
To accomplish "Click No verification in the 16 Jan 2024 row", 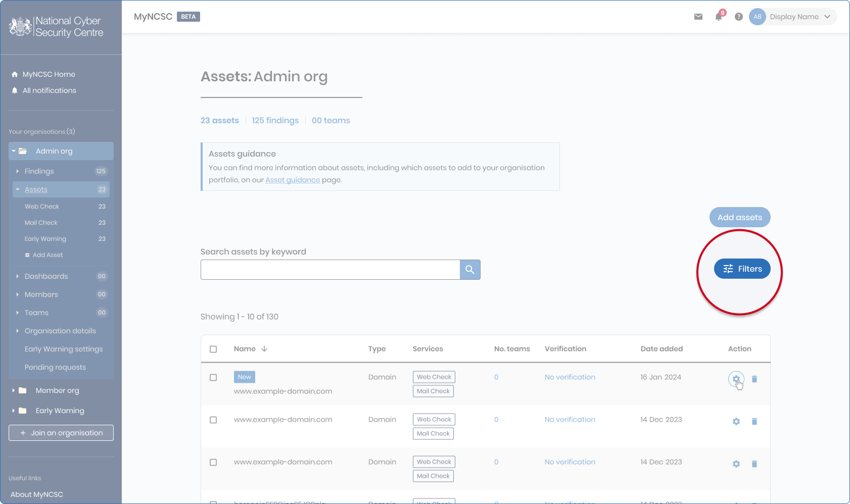I will pos(570,377).
